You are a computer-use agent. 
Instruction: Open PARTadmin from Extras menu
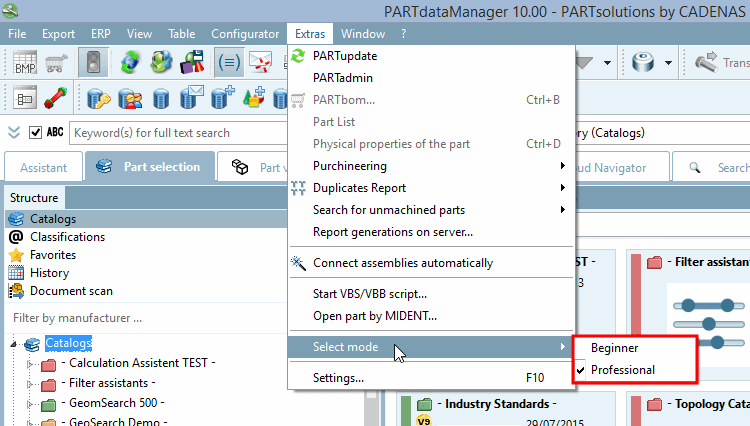click(x=343, y=77)
